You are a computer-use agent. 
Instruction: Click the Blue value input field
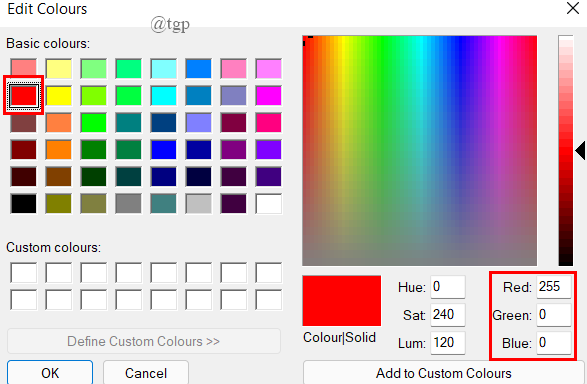(554, 343)
